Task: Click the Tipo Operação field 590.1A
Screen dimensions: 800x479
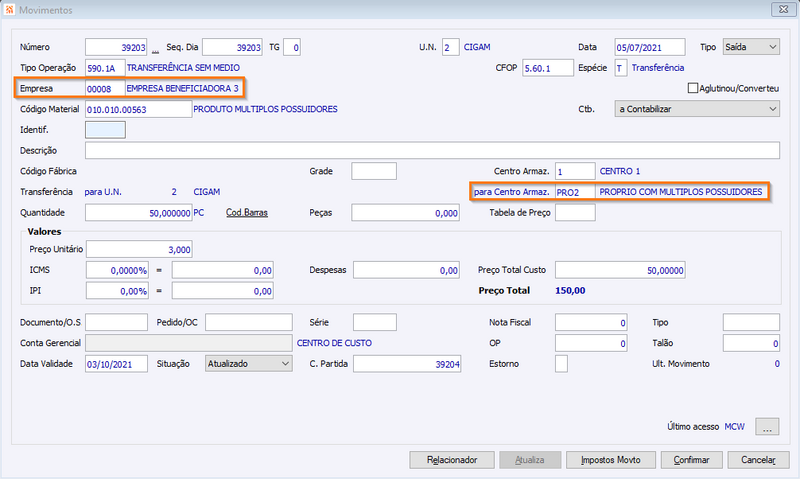Action: [x=105, y=68]
